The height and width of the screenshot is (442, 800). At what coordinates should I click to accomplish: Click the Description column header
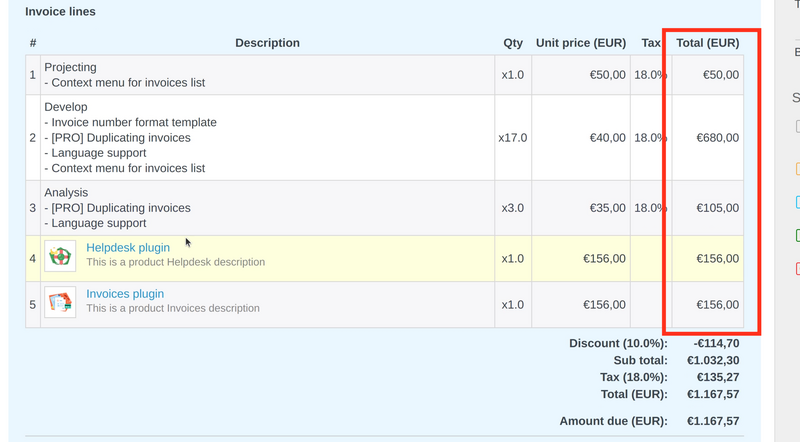pyautogui.click(x=267, y=43)
